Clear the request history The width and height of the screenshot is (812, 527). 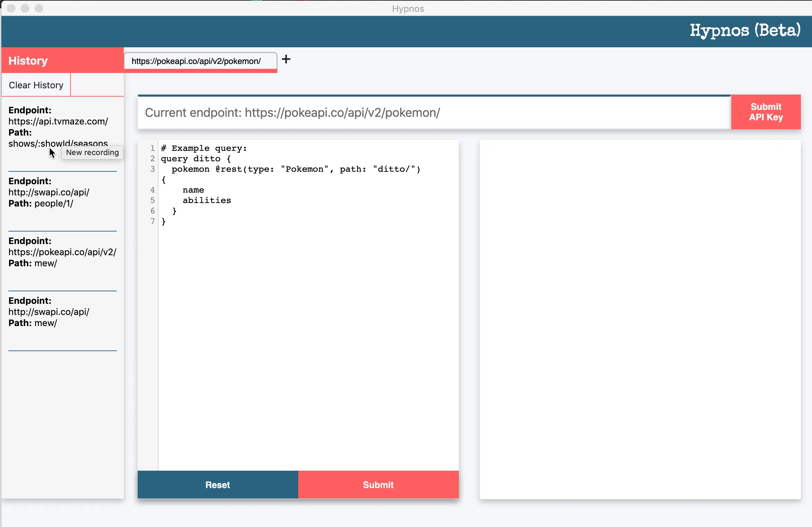36,85
